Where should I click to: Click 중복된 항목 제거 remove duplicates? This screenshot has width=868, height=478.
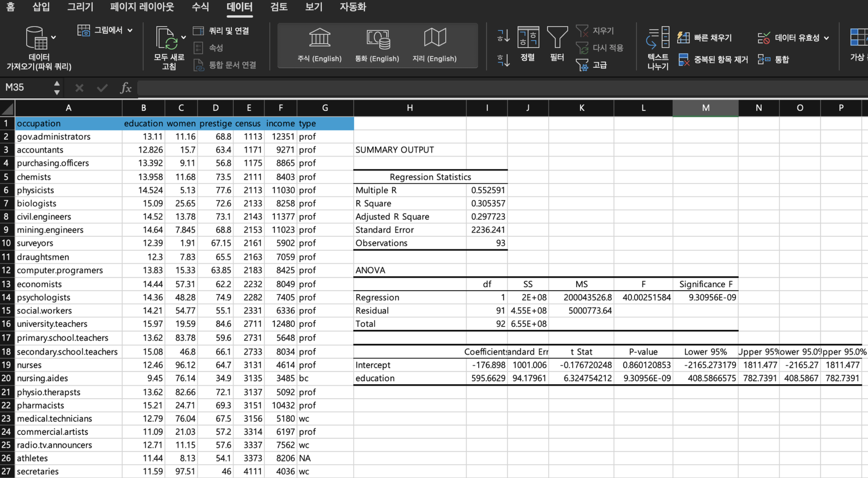[713, 60]
